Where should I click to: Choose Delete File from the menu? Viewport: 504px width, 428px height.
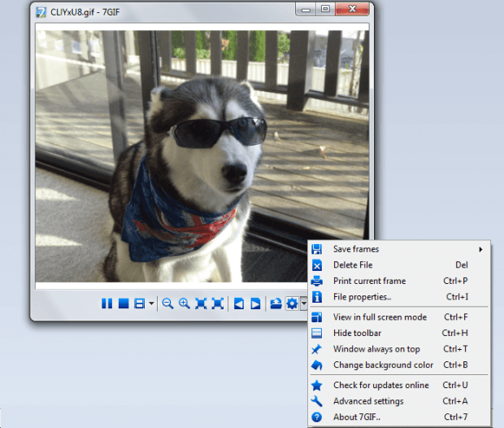[x=399, y=264]
